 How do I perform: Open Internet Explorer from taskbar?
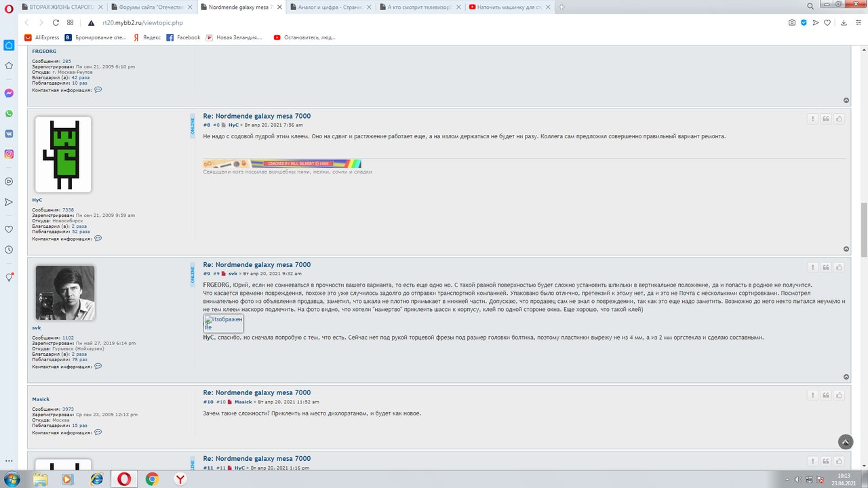pyautogui.click(x=95, y=479)
